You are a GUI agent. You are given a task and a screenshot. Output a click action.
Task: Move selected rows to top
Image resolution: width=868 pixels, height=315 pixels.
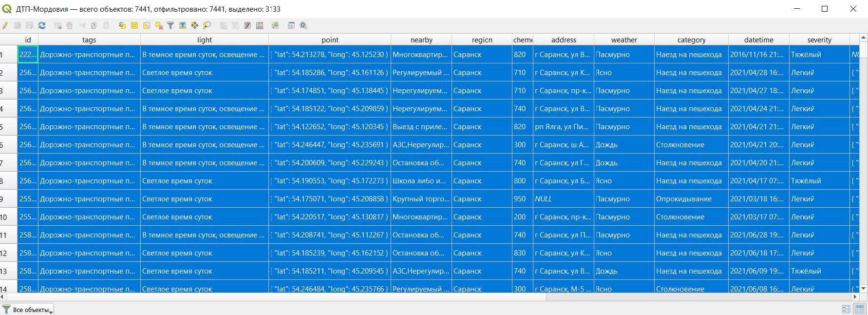[x=183, y=25]
